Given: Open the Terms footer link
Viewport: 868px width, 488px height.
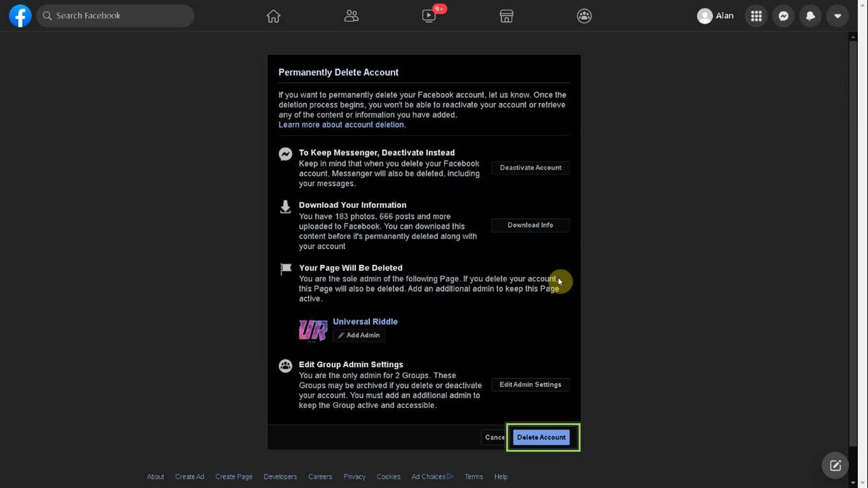Looking at the screenshot, I should point(474,477).
